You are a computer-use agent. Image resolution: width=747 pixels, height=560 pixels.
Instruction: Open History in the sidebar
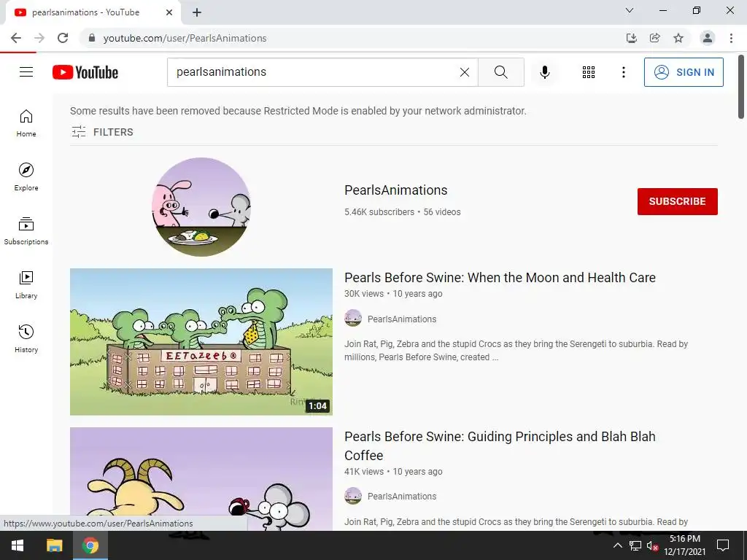26,338
